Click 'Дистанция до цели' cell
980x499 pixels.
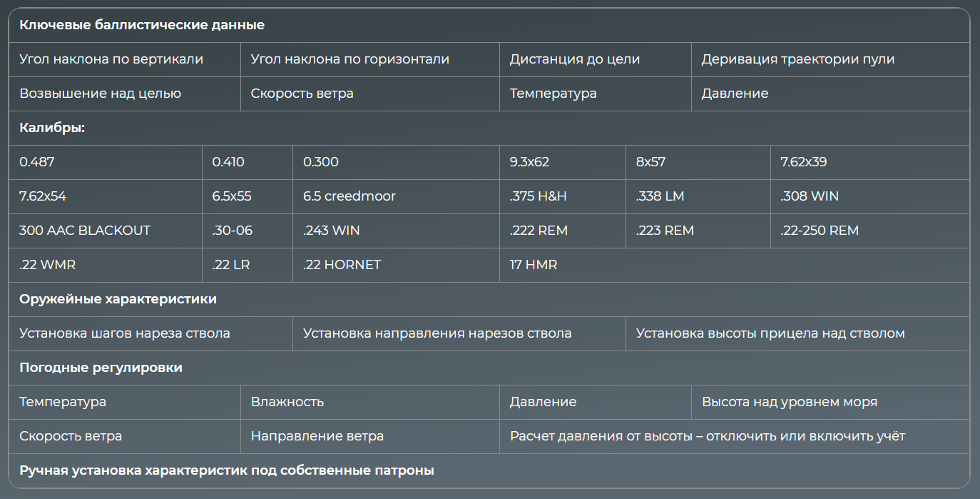coord(574,59)
